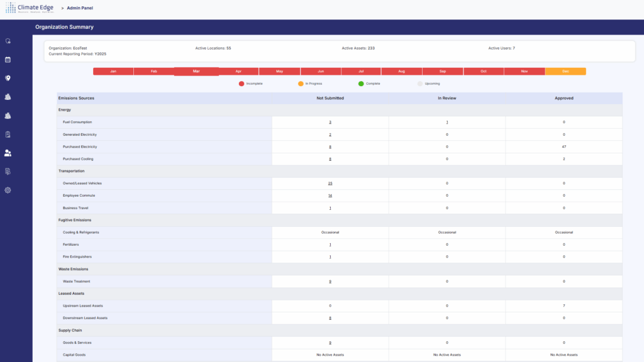Switch to the Dec month tab
Screen dimensions: 644x362
click(565, 71)
